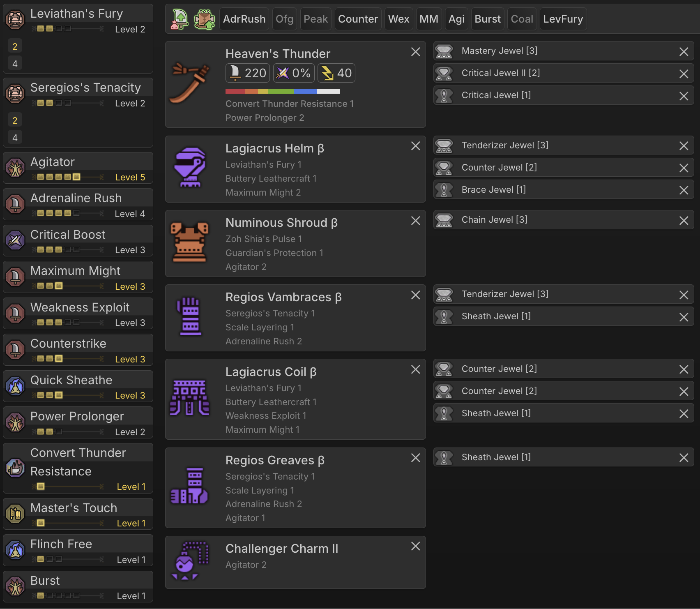Click the 'Leviathan's Fury' skill name

tap(76, 14)
